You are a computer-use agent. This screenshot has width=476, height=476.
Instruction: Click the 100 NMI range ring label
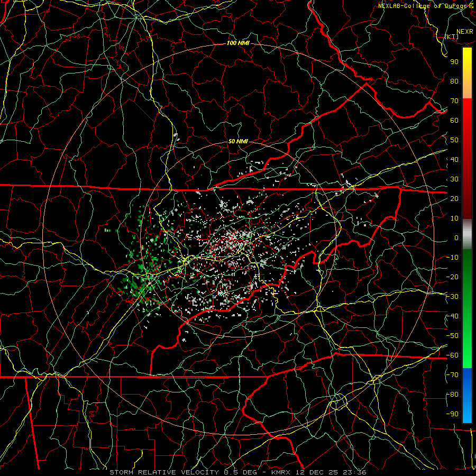tap(238, 43)
